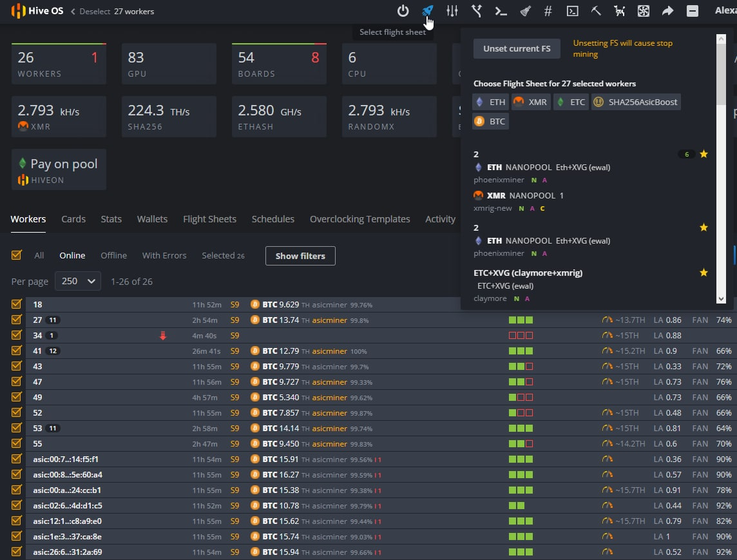The image size is (737, 560).
Task: Open the flight sheet rocket icon
Action: pyautogui.click(x=427, y=11)
